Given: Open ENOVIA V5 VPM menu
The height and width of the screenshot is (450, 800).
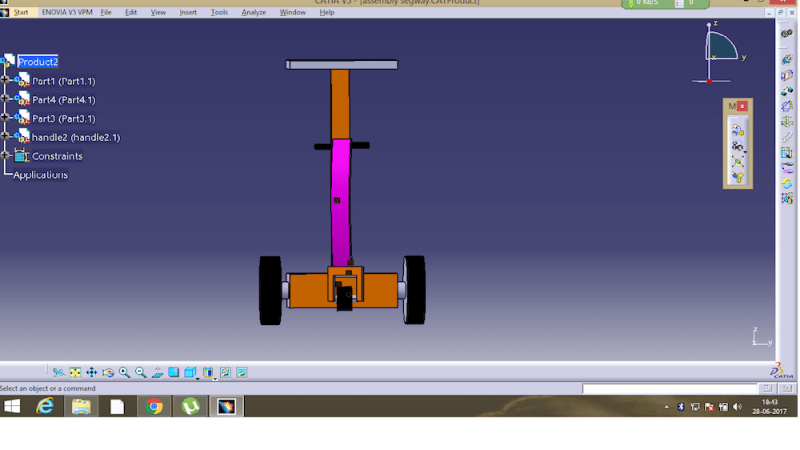Looking at the screenshot, I should coord(67,12).
